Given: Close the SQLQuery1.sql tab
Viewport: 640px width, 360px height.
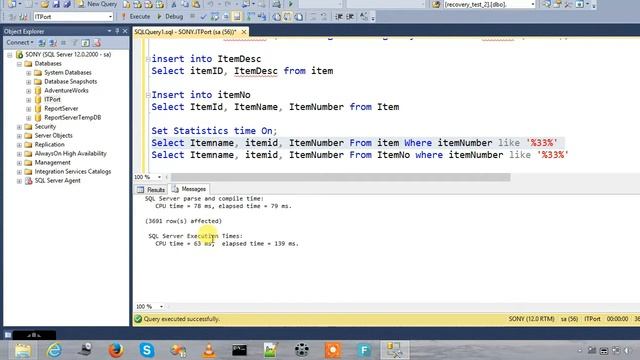Looking at the screenshot, I should (244, 31).
